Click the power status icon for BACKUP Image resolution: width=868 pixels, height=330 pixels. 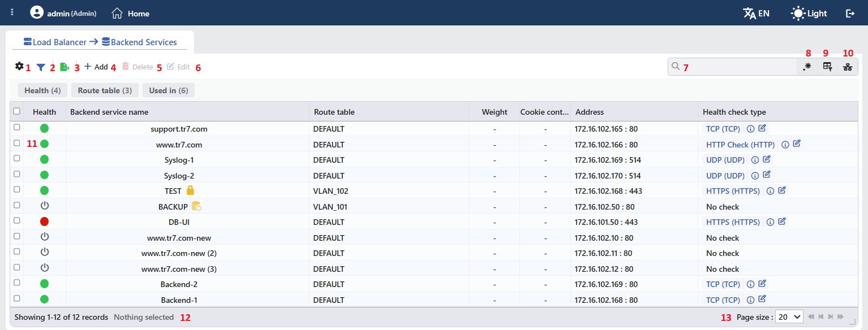pos(45,205)
